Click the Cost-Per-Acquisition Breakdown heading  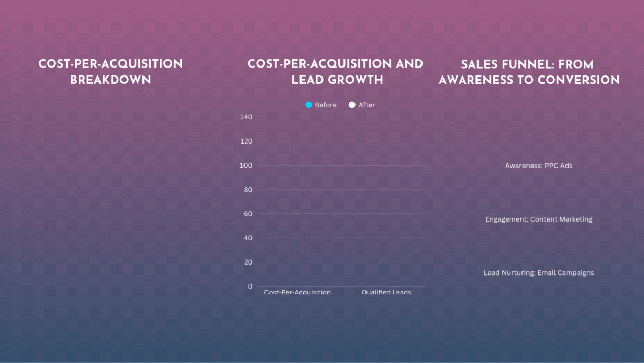pyautogui.click(x=110, y=72)
